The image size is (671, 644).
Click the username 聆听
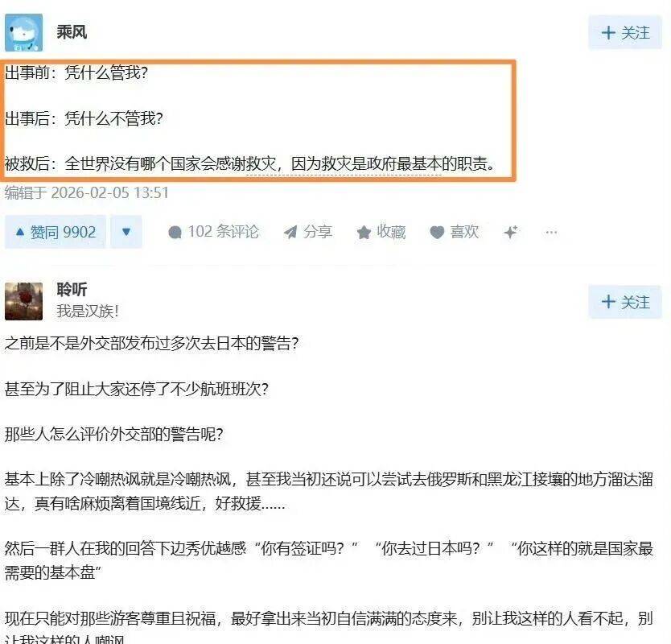coord(72,290)
